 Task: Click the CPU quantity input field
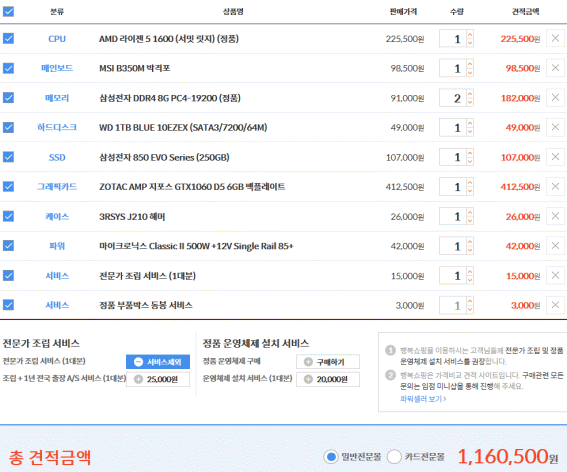click(453, 39)
